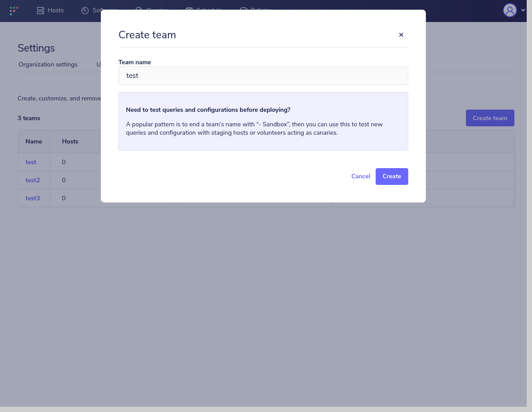Open the test3 team link

click(33, 199)
